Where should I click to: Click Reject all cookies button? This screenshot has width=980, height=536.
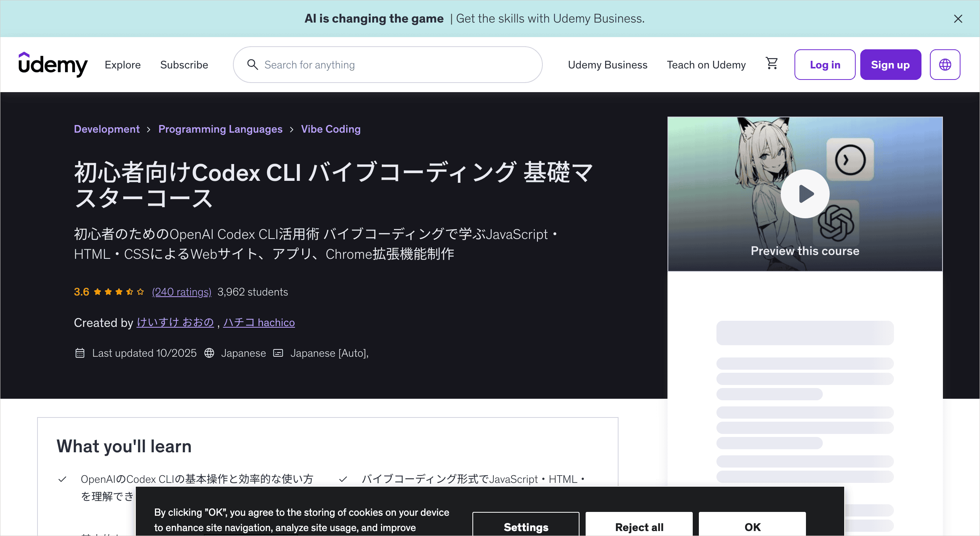coord(639,525)
